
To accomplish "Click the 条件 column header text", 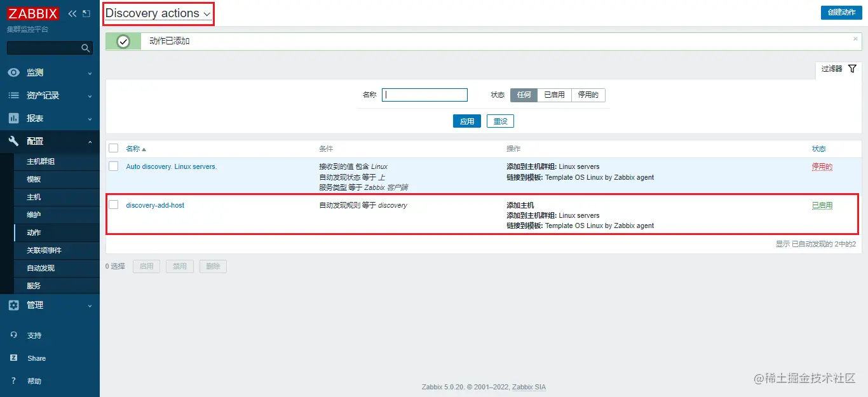I will (x=326, y=149).
